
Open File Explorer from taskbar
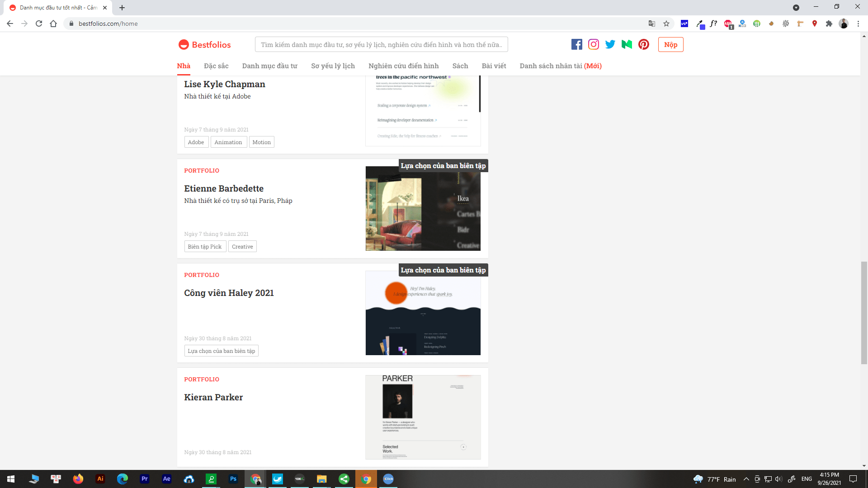click(x=322, y=479)
